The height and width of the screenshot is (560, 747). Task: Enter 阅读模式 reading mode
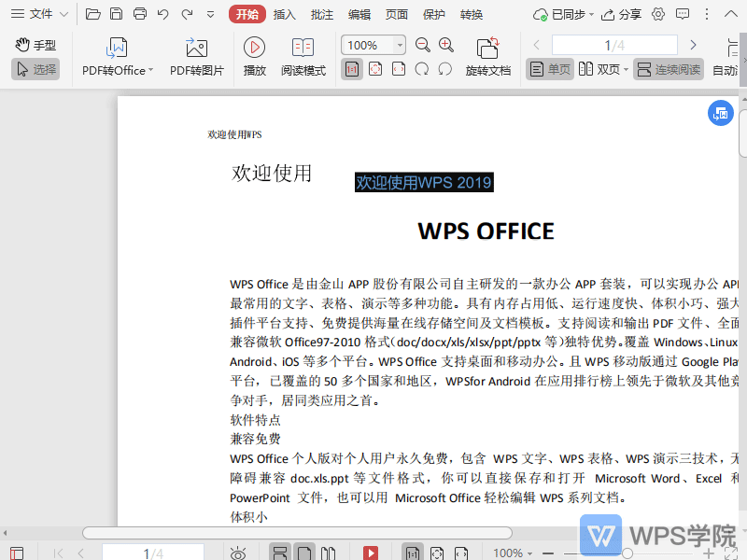point(303,56)
